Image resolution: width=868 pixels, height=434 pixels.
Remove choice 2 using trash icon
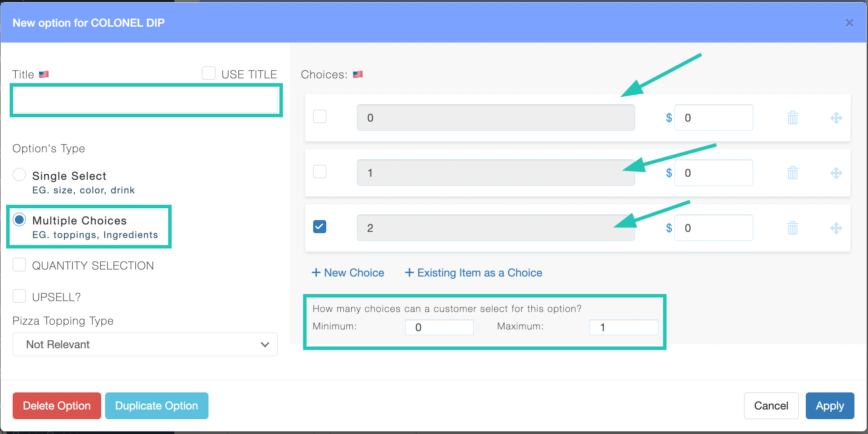tap(793, 228)
